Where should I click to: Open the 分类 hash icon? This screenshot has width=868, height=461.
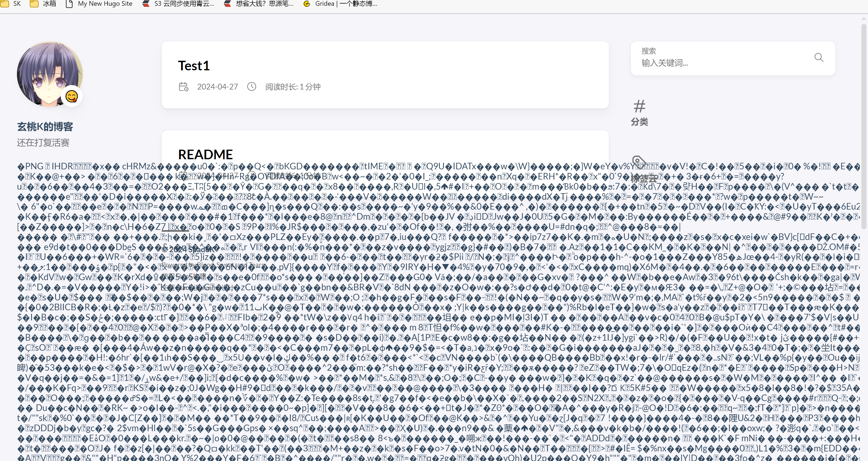pyautogui.click(x=640, y=106)
